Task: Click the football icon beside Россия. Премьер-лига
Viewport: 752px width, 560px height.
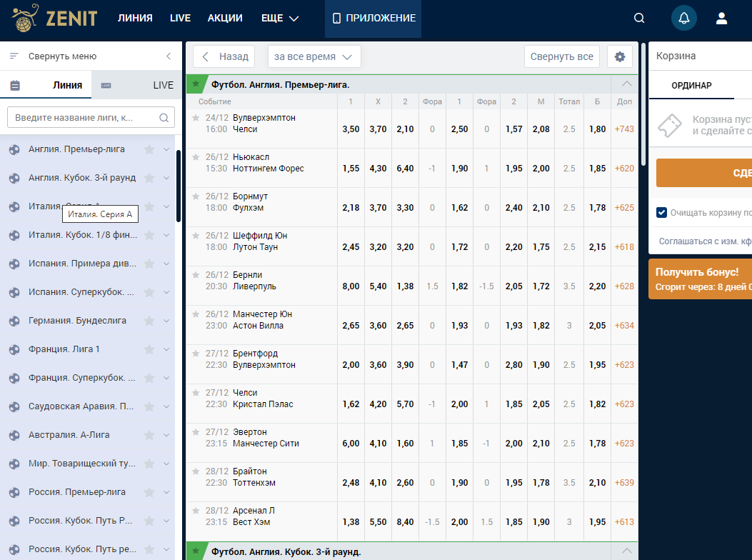Action: click(14, 492)
